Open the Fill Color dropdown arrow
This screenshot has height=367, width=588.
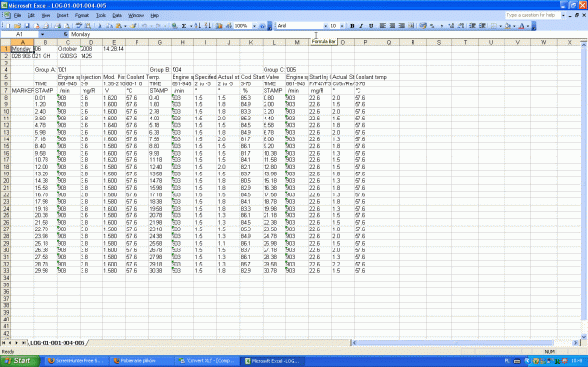(514, 26)
